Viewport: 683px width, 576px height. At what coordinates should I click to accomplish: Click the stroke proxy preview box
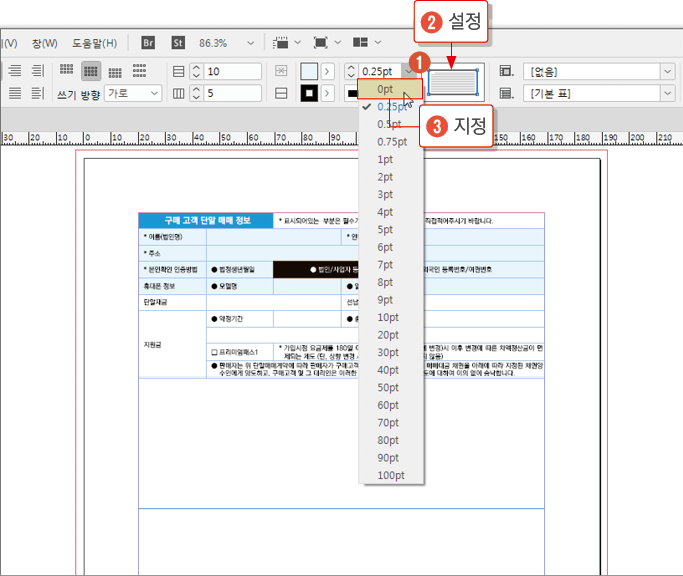click(453, 82)
